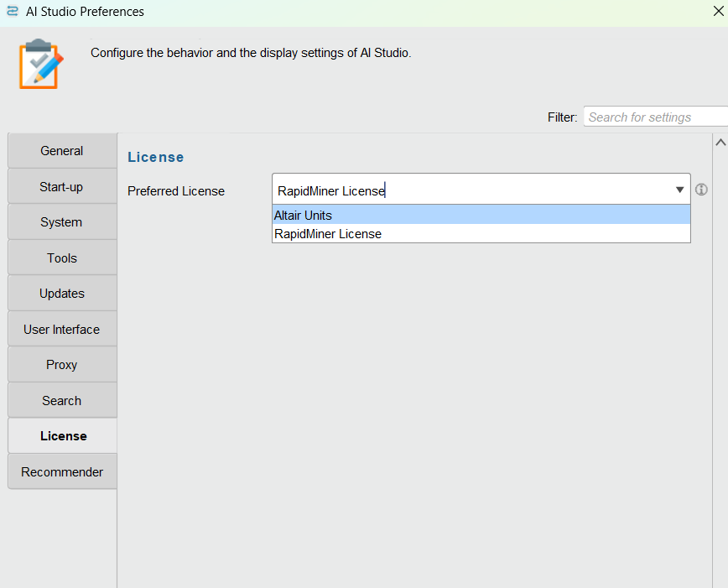
Task: Click the Search for settings filter field
Action: click(x=656, y=117)
